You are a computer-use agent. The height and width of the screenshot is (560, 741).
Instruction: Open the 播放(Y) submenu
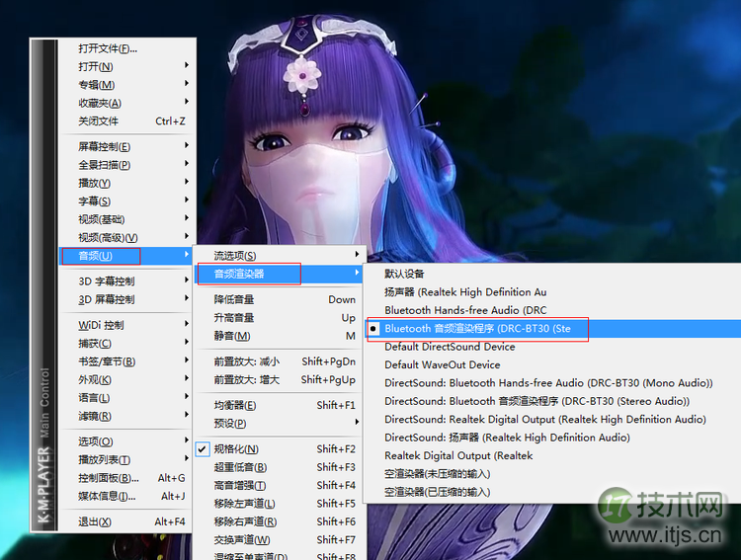[x=126, y=183]
